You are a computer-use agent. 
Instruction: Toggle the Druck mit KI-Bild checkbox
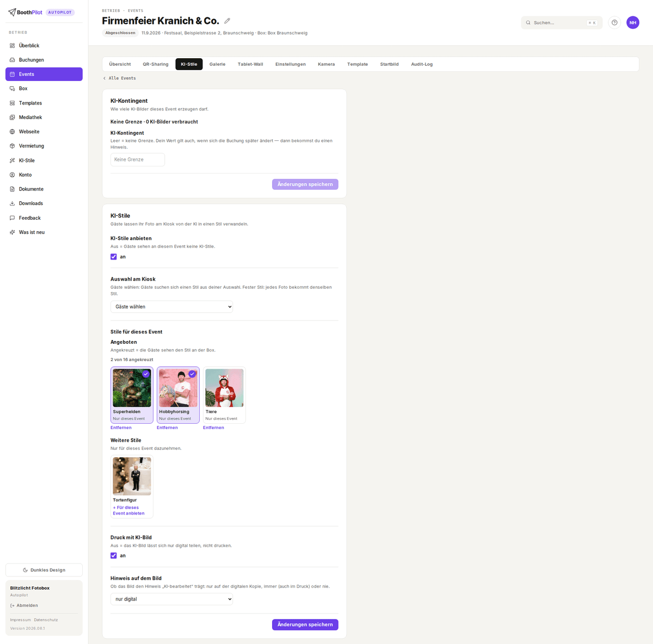tap(114, 555)
